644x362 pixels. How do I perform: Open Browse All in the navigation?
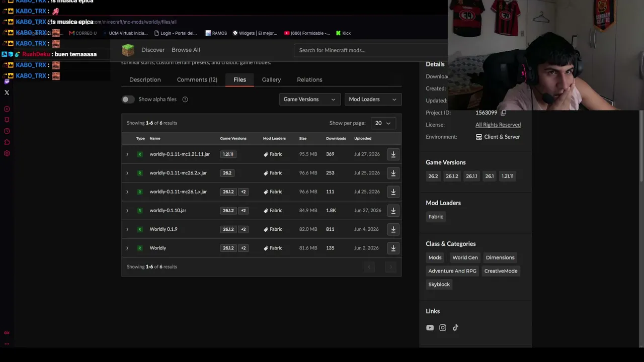click(186, 50)
